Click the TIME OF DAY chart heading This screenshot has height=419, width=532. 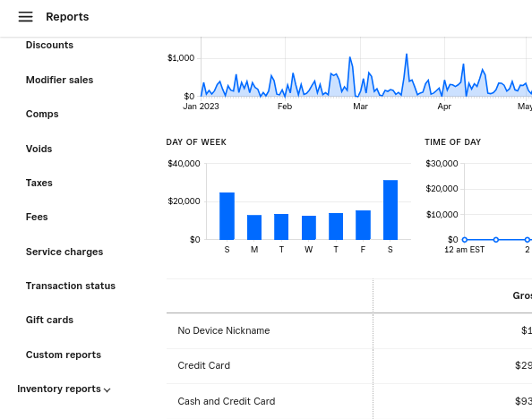click(452, 142)
